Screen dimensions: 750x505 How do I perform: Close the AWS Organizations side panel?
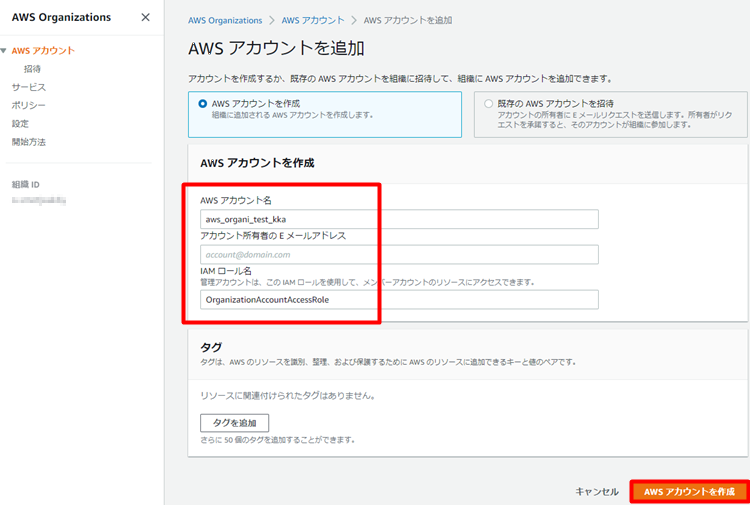145,18
